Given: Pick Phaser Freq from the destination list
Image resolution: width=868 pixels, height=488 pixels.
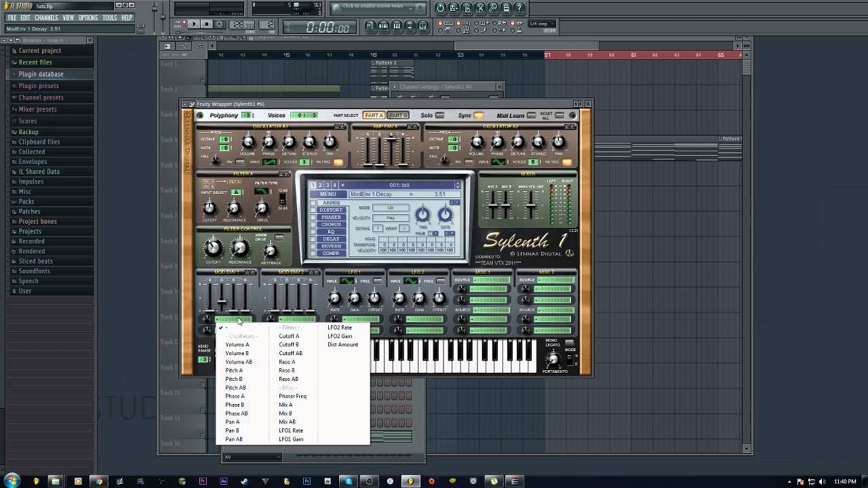Looking at the screenshot, I should (292, 396).
